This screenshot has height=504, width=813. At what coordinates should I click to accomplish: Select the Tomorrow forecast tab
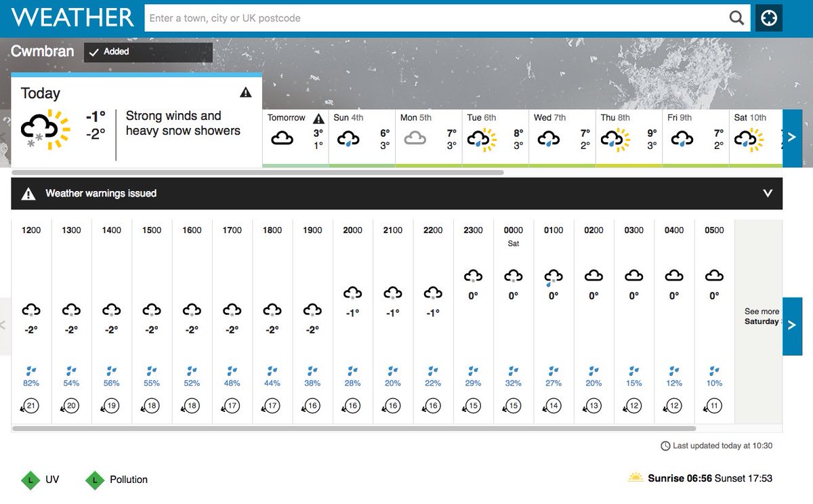pos(295,138)
